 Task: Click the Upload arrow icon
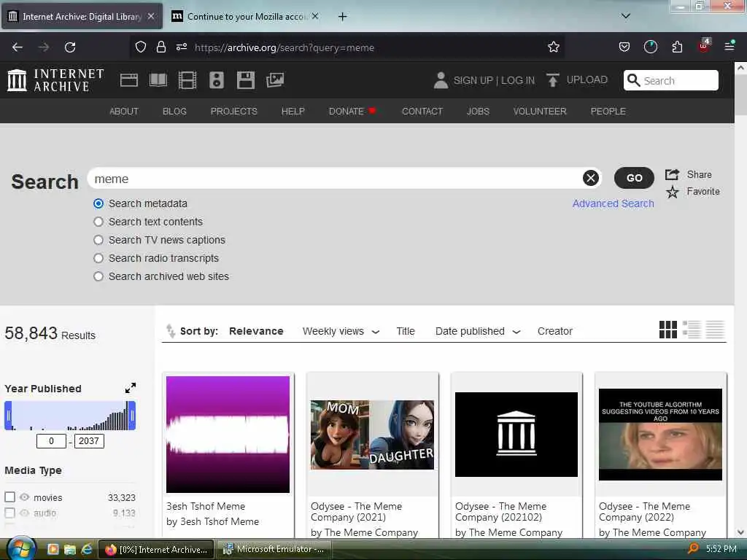(553, 80)
